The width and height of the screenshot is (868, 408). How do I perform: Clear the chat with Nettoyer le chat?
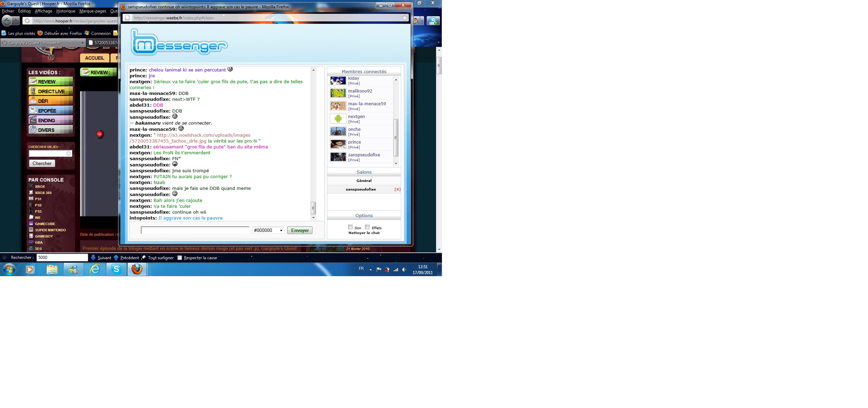pos(364,233)
